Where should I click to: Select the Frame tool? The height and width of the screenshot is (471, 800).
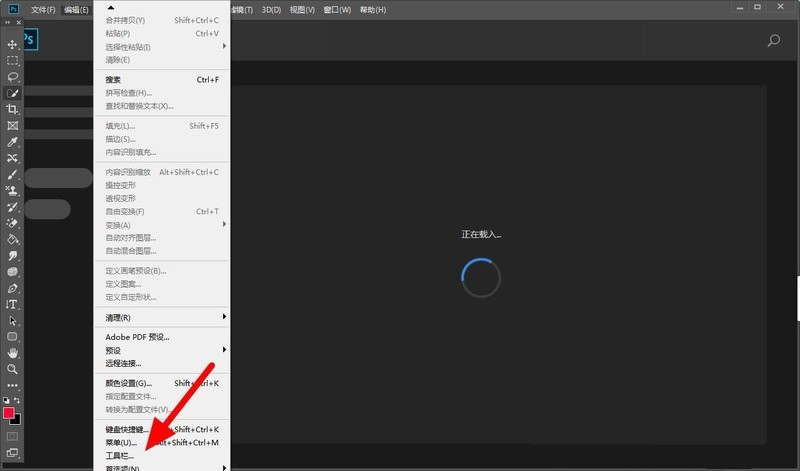tap(12, 126)
